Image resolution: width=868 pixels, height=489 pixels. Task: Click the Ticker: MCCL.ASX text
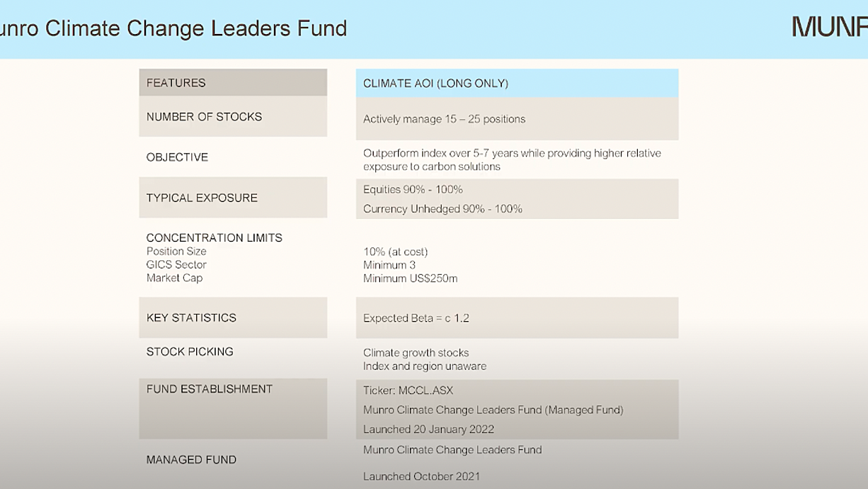[408, 390]
